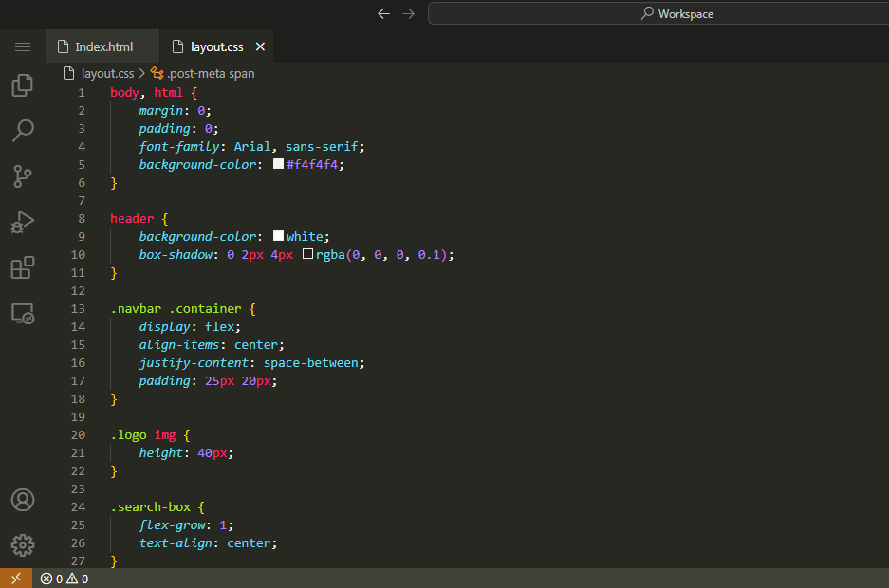
Task: Close the layout.css tab
Action: (260, 46)
